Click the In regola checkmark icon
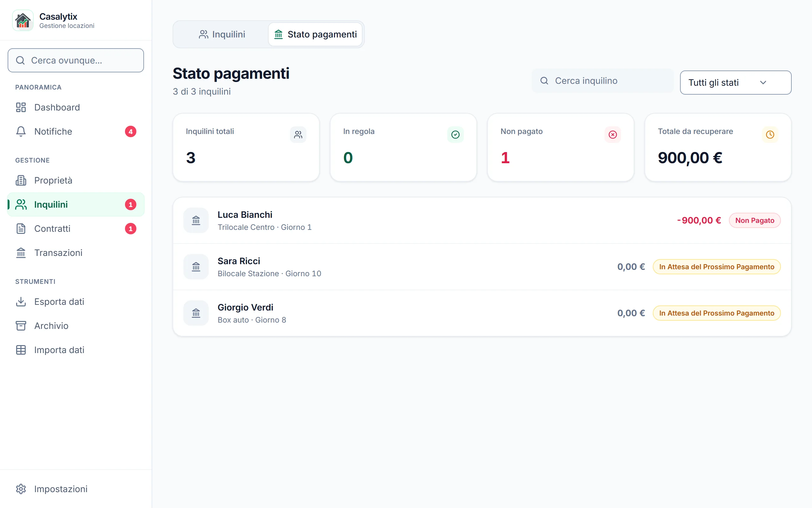 [455, 135]
